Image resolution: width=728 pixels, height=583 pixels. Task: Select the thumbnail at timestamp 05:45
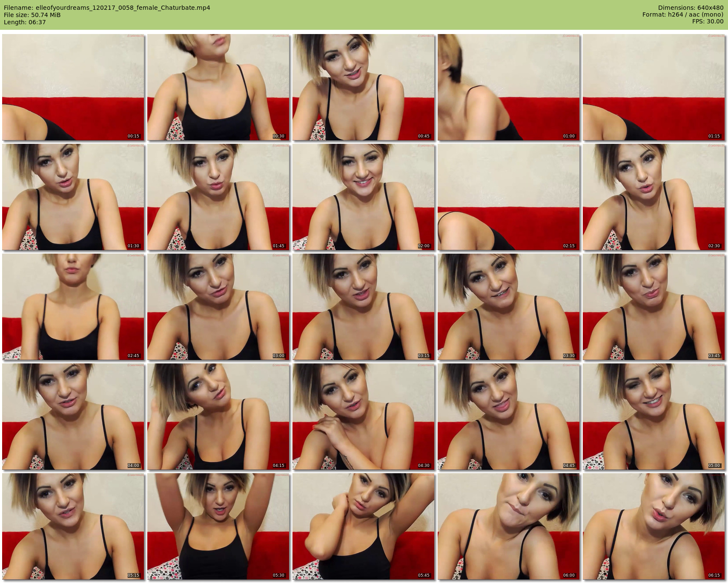(x=364, y=526)
